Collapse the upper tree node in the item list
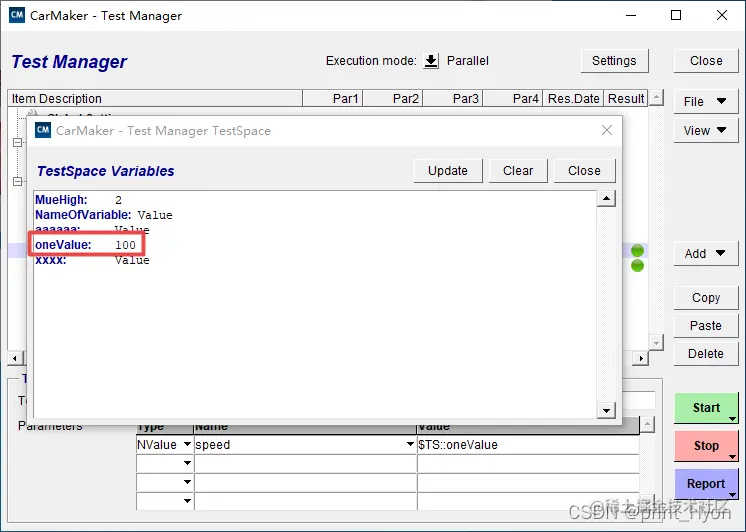Screen dimensions: 746x532 (x=18, y=142)
